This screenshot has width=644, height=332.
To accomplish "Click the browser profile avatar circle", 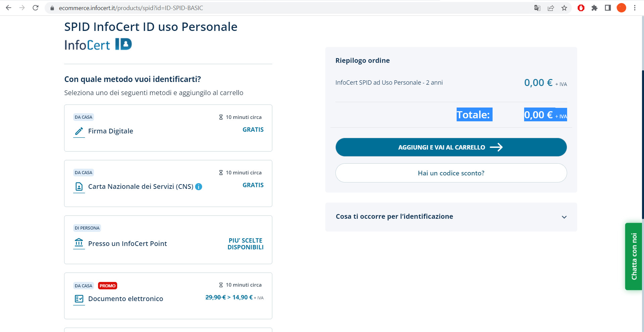I will pos(621,8).
